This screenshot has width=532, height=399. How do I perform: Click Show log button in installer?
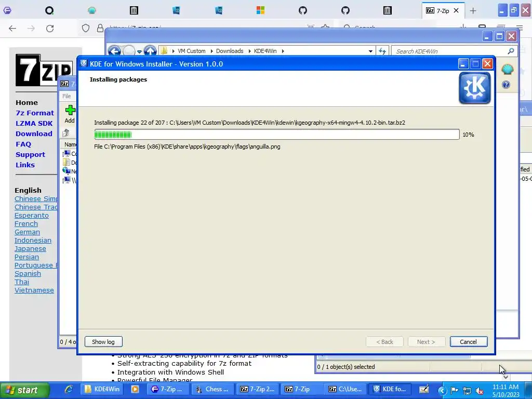103,342
